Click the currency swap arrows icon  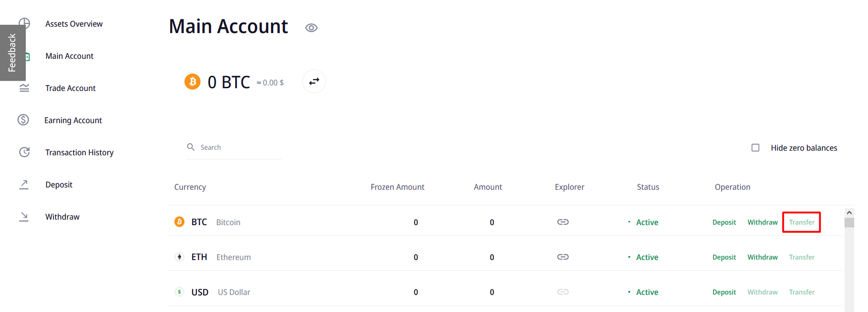point(314,81)
